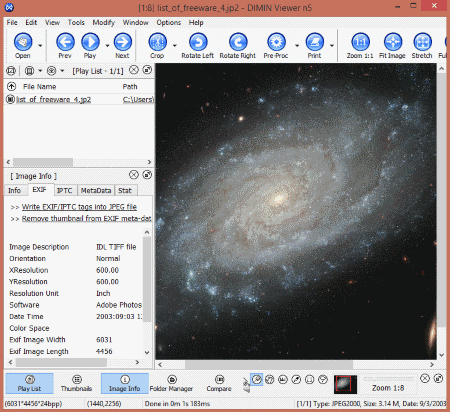The image size is (450, 412).
Task: Click the horizontal scrollbar under the galaxy image
Action: coord(269,364)
